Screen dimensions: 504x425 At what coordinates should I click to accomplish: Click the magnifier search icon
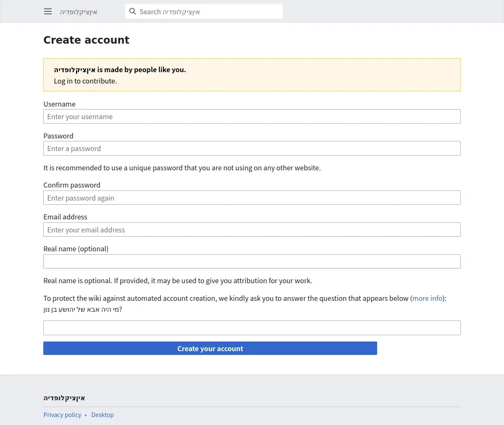click(x=133, y=12)
